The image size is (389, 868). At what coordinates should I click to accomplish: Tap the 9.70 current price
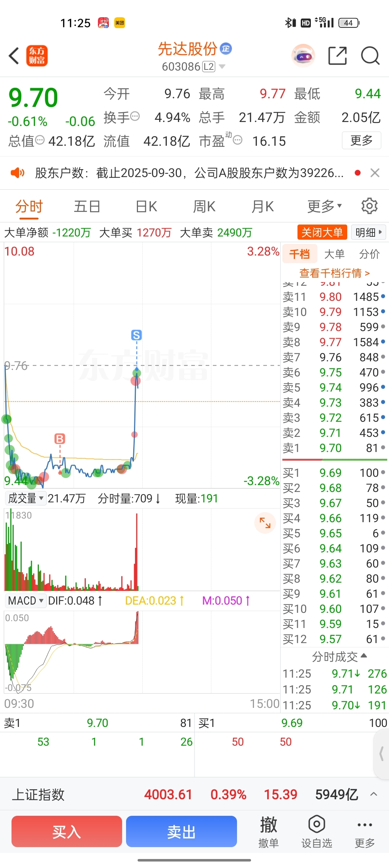33,98
